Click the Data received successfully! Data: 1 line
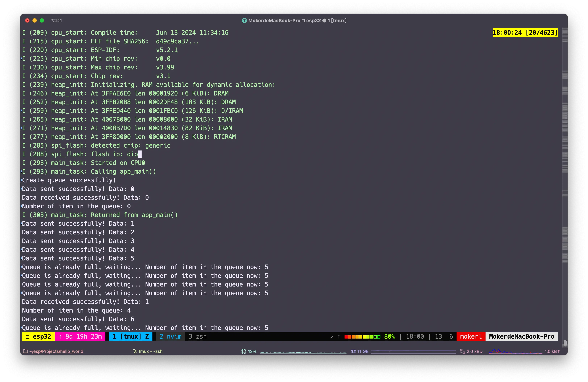 pyautogui.click(x=85, y=302)
